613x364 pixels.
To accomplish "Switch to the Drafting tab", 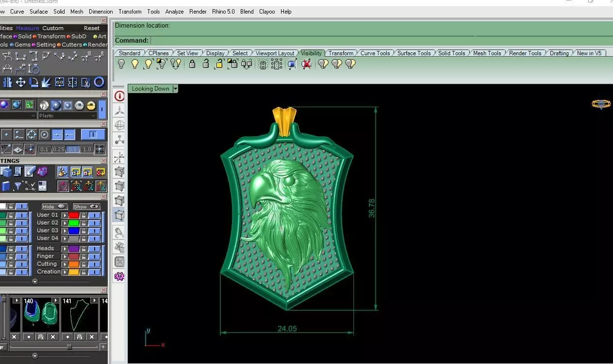I will point(559,53).
